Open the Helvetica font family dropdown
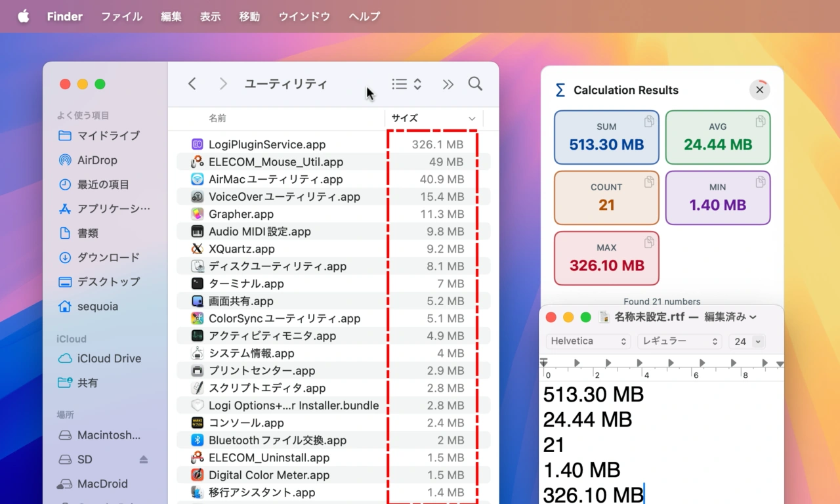840x504 pixels. [x=588, y=341]
